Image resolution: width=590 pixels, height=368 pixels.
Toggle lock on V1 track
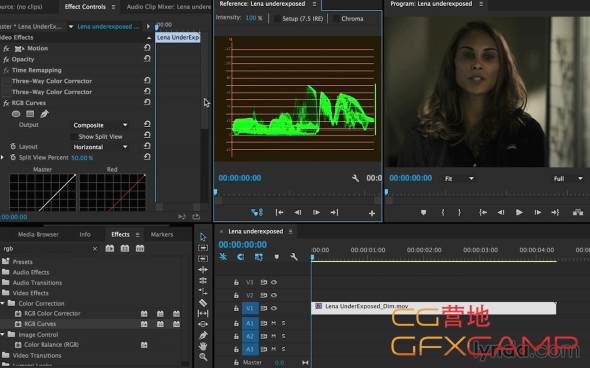[x=236, y=308]
